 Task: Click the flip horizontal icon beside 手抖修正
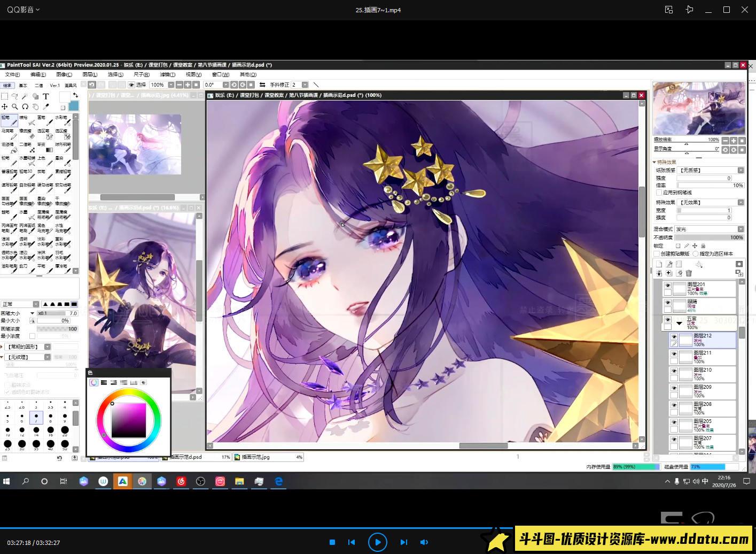pos(262,84)
